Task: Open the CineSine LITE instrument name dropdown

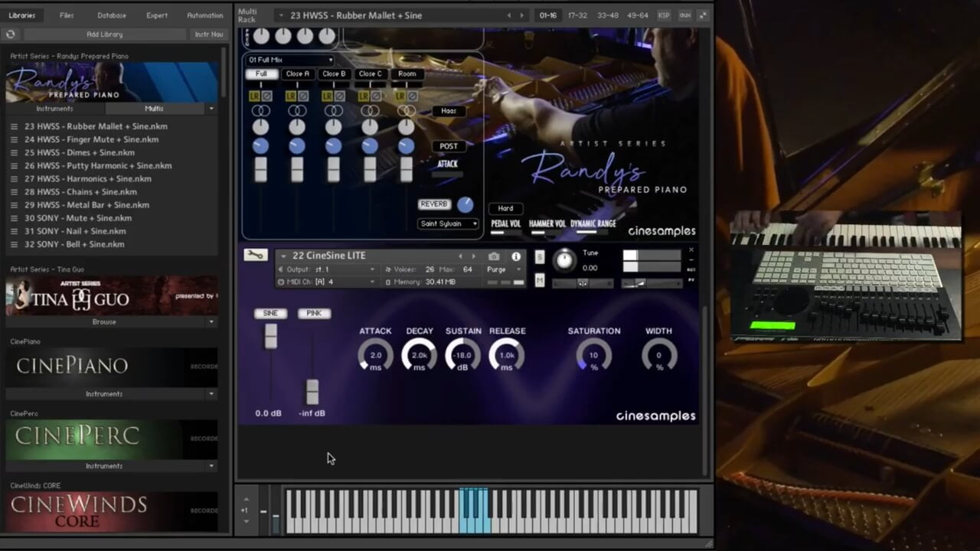Action: click(283, 256)
